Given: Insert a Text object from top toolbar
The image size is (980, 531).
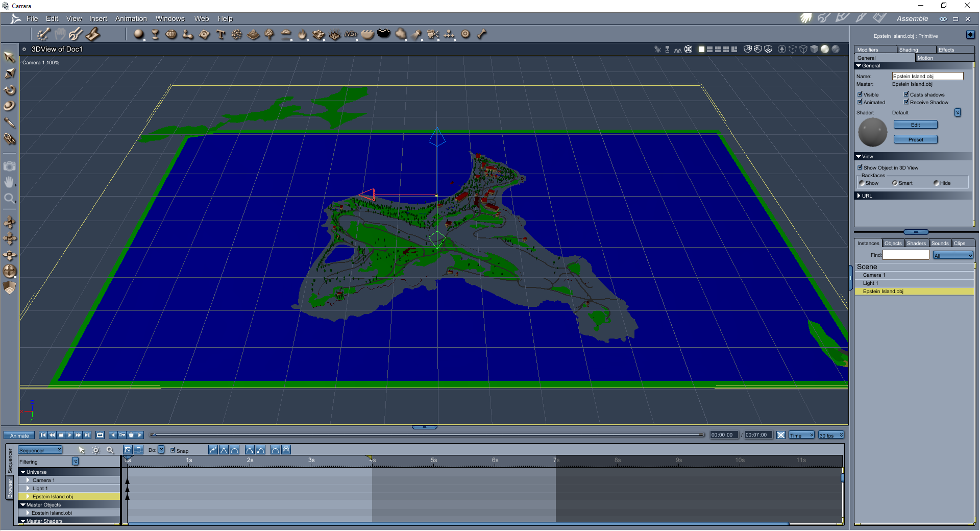Looking at the screenshot, I should coord(220,34).
